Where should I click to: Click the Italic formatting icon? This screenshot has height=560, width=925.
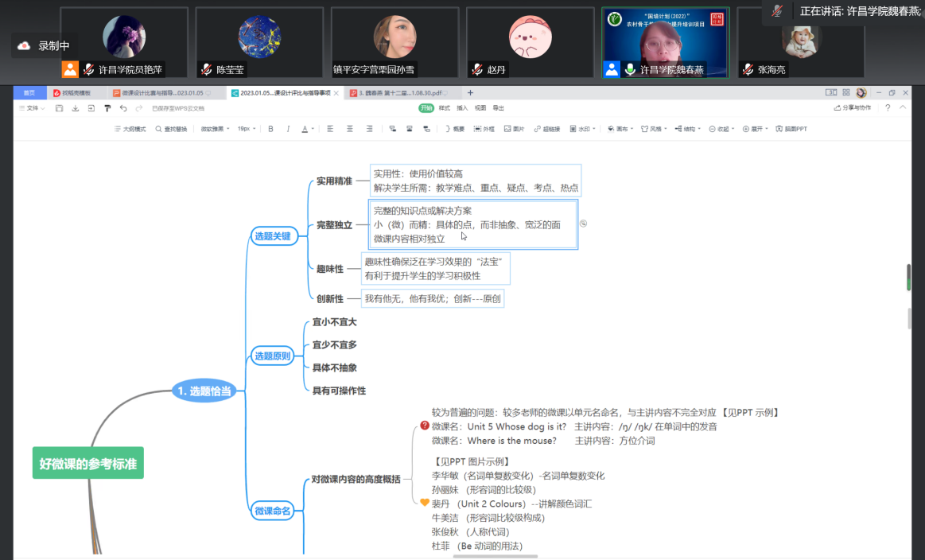click(287, 129)
